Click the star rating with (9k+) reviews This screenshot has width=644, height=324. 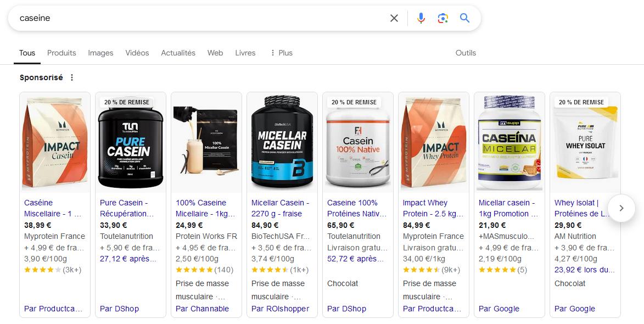432,270
